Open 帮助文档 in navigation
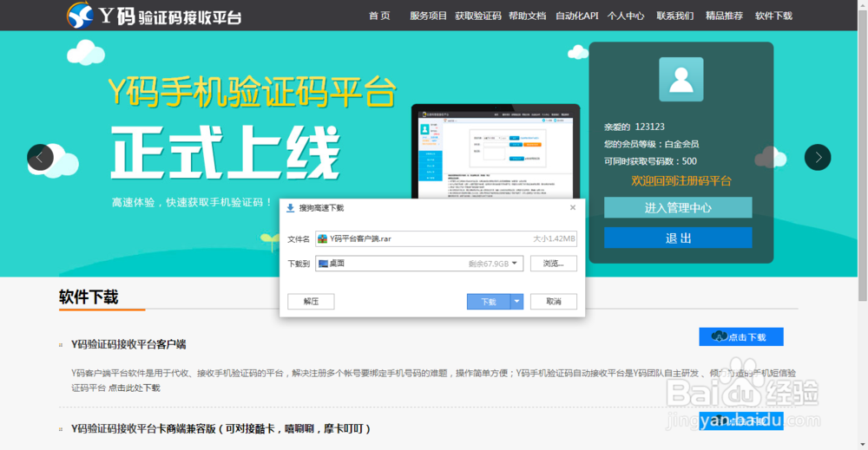Viewport: 868px width, 450px height. (527, 16)
